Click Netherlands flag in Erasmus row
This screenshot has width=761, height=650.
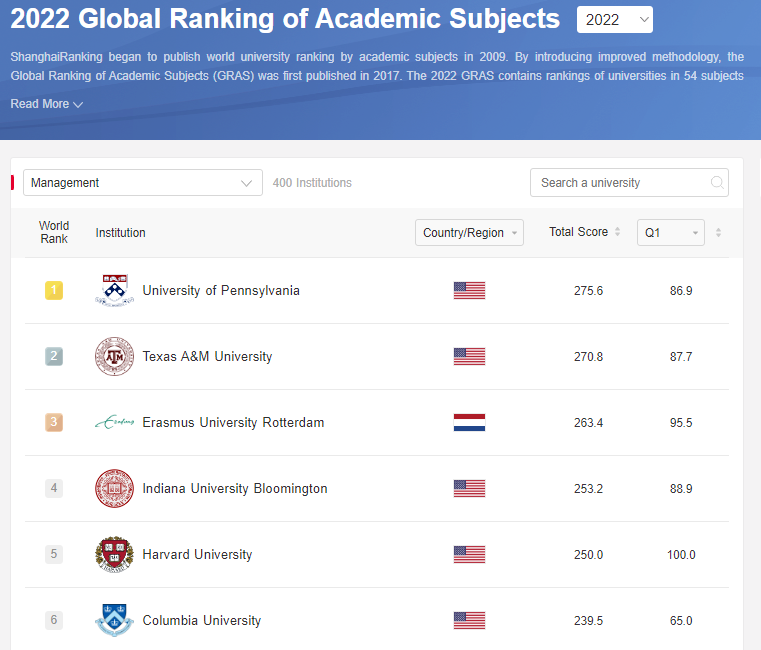point(469,422)
